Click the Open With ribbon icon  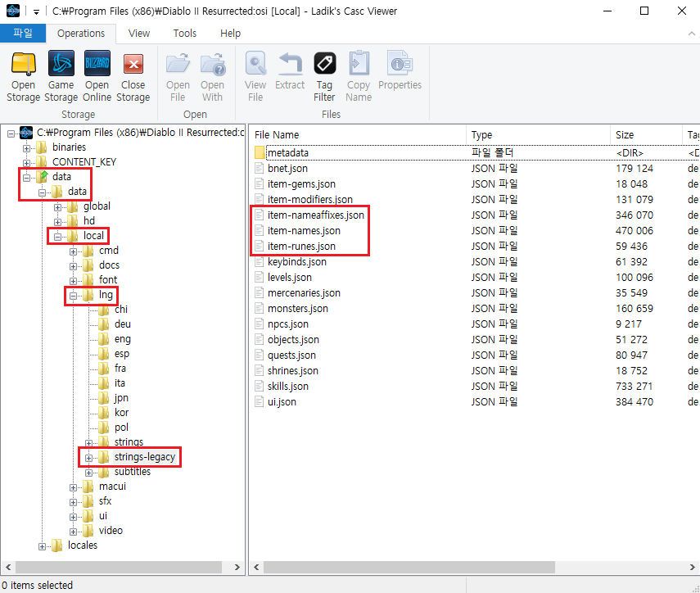pos(213,64)
